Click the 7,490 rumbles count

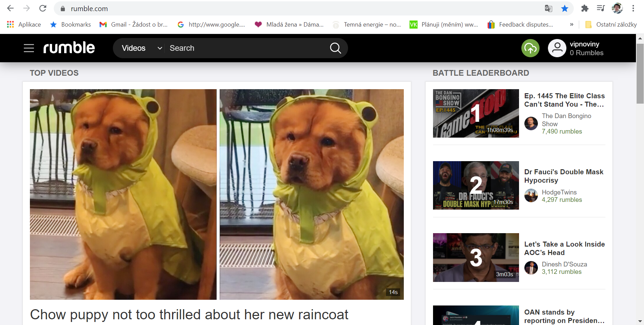tap(562, 132)
